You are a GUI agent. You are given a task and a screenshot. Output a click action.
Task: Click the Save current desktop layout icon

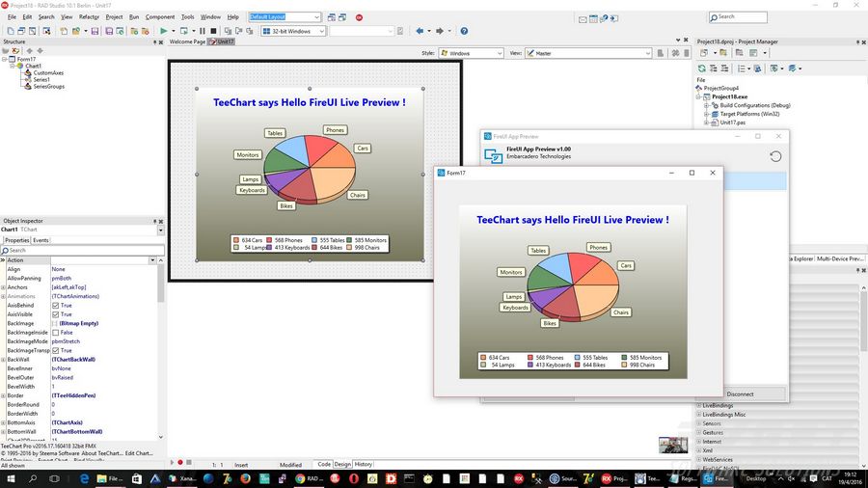(x=331, y=17)
